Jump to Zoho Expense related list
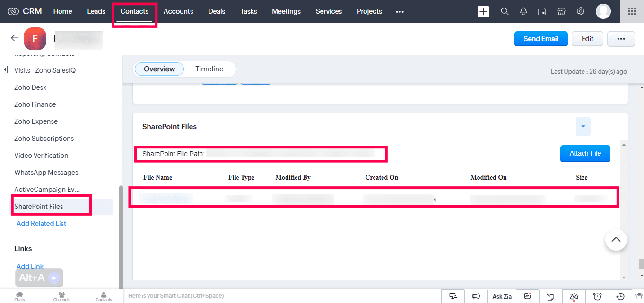Image resolution: width=644 pixels, height=303 pixels. (x=36, y=121)
